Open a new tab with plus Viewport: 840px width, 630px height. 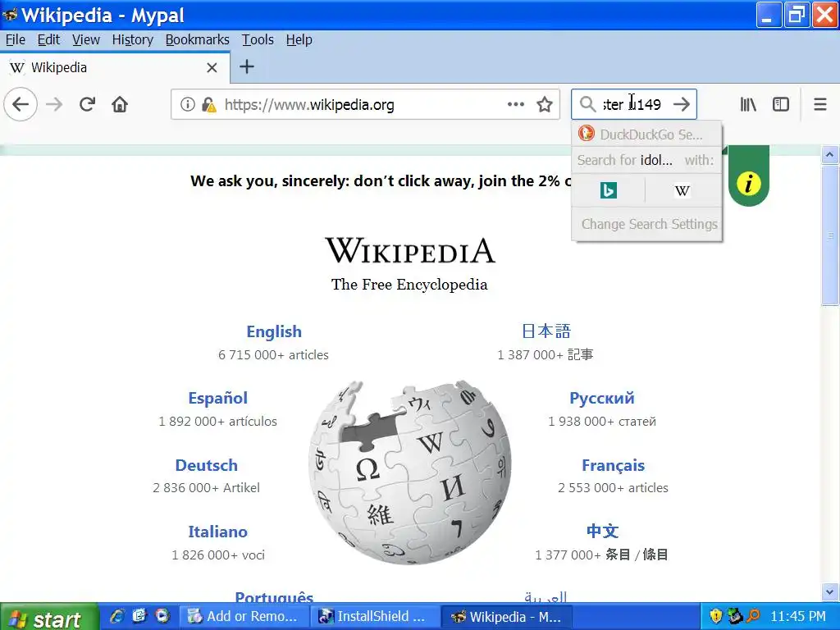[x=246, y=67]
